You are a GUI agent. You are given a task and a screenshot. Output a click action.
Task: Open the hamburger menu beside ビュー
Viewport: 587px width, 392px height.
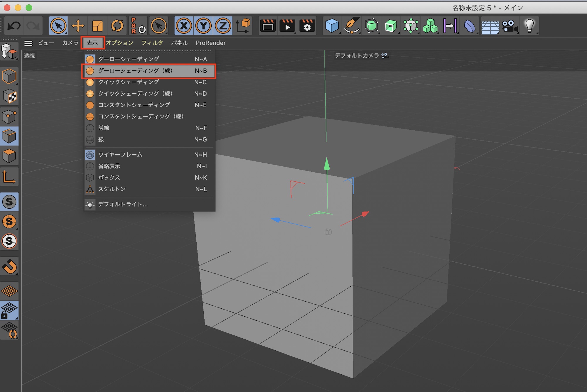(28, 43)
